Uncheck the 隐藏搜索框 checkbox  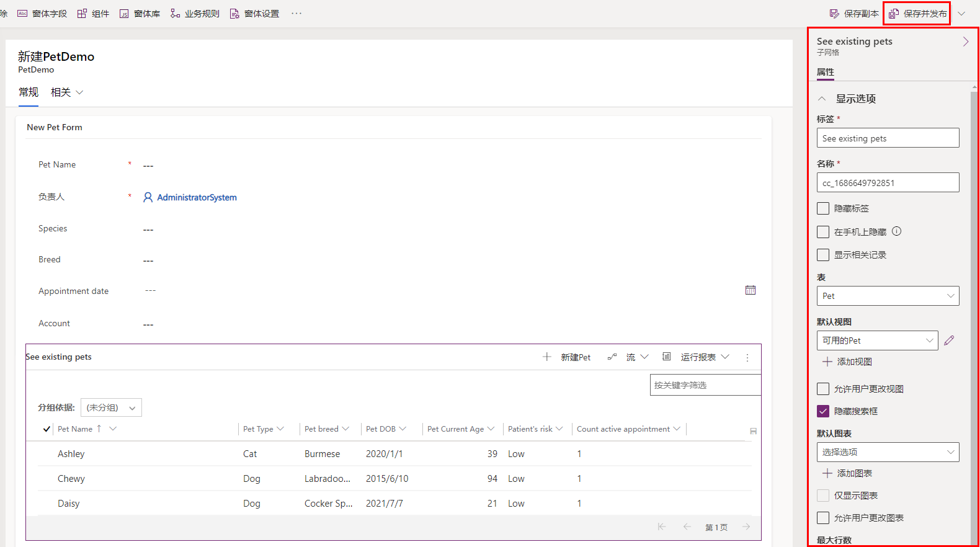tap(823, 411)
